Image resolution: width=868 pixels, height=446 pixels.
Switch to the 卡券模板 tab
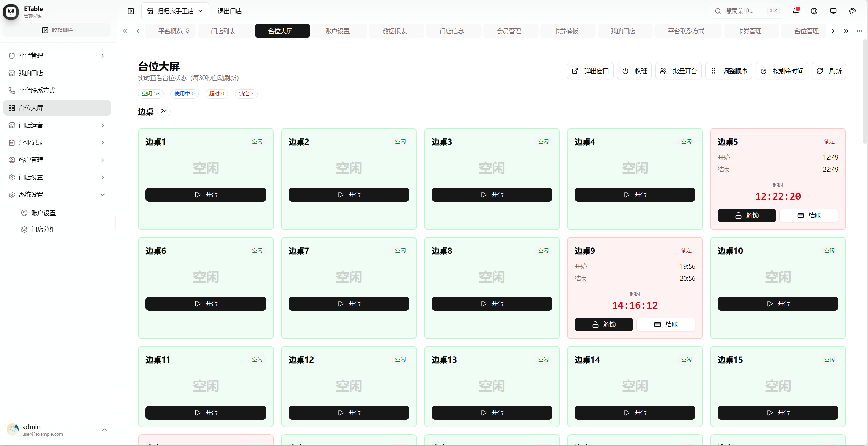pos(566,31)
